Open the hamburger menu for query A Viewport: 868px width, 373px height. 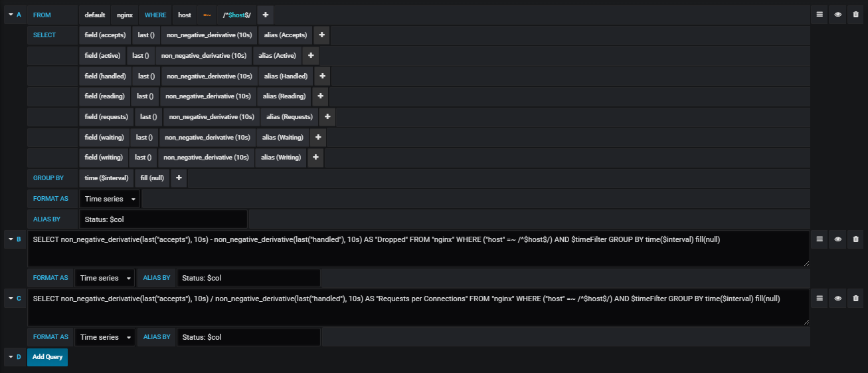pos(820,15)
